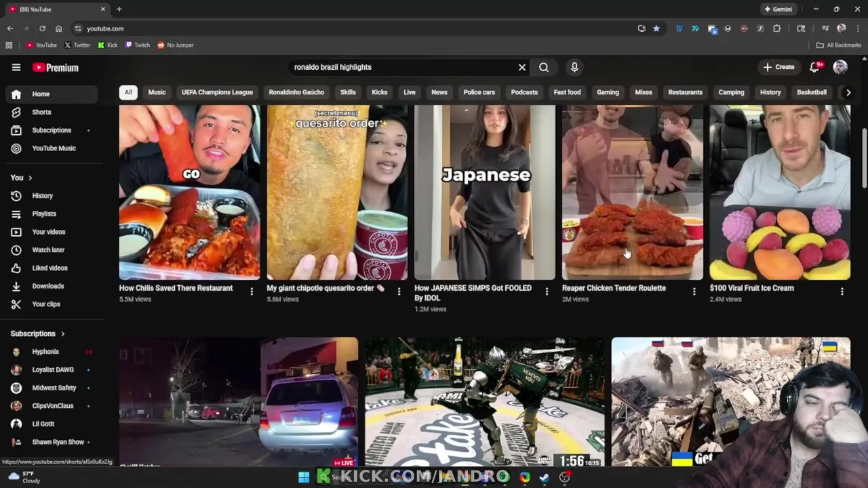Select the Live filter chip
The height and width of the screenshot is (488, 868).
tap(410, 92)
